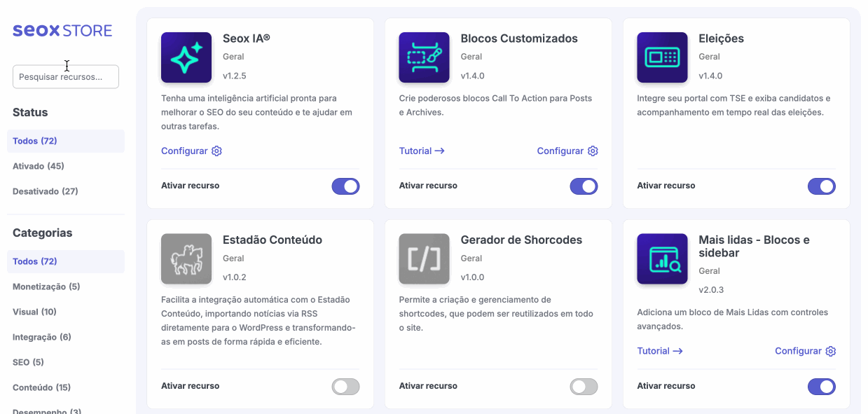Filter status by Ativado (45)
This screenshot has height=414, width=868.
point(39,166)
